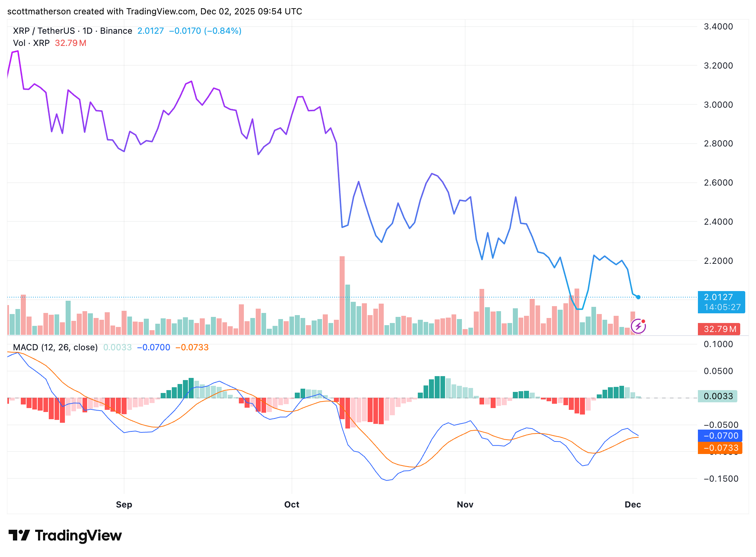The width and height of the screenshot is (756, 557).
Task: Click the Nov label on the time axis
Action: [465, 505]
